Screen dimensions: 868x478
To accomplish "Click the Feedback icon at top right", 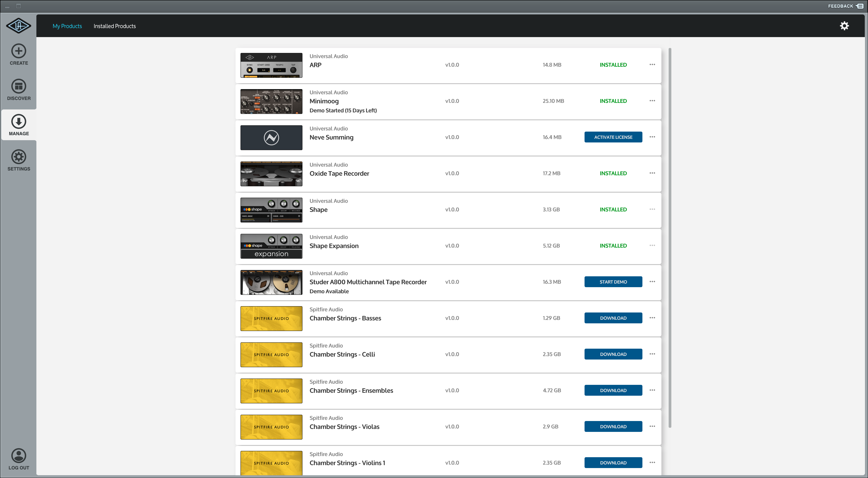I will point(860,6).
